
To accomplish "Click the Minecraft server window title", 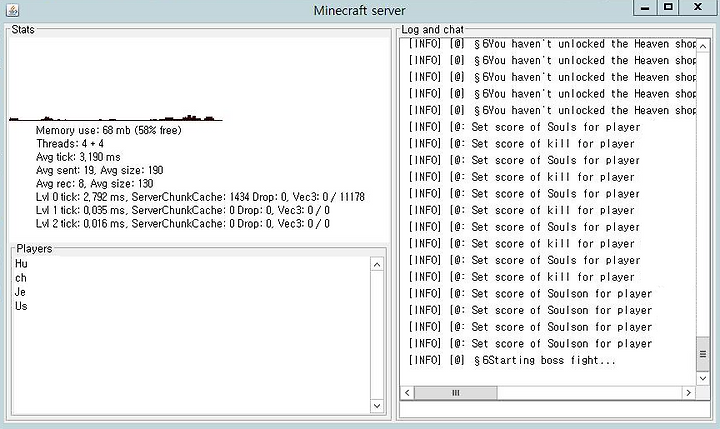I will 360,10.
